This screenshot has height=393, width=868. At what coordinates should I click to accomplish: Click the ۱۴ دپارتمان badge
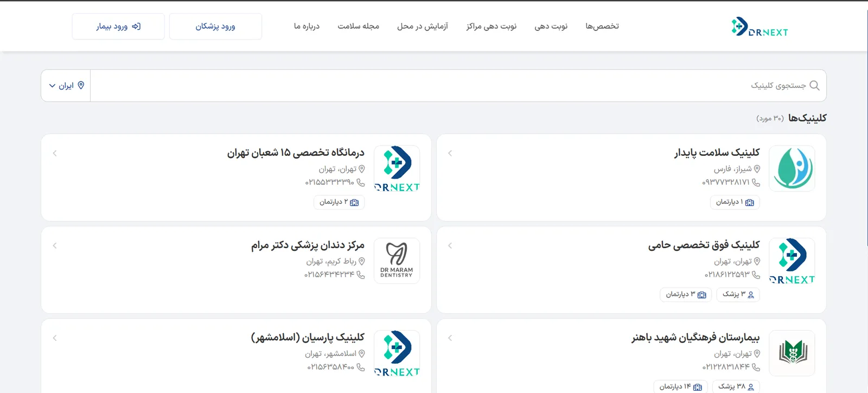click(x=680, y=386)
